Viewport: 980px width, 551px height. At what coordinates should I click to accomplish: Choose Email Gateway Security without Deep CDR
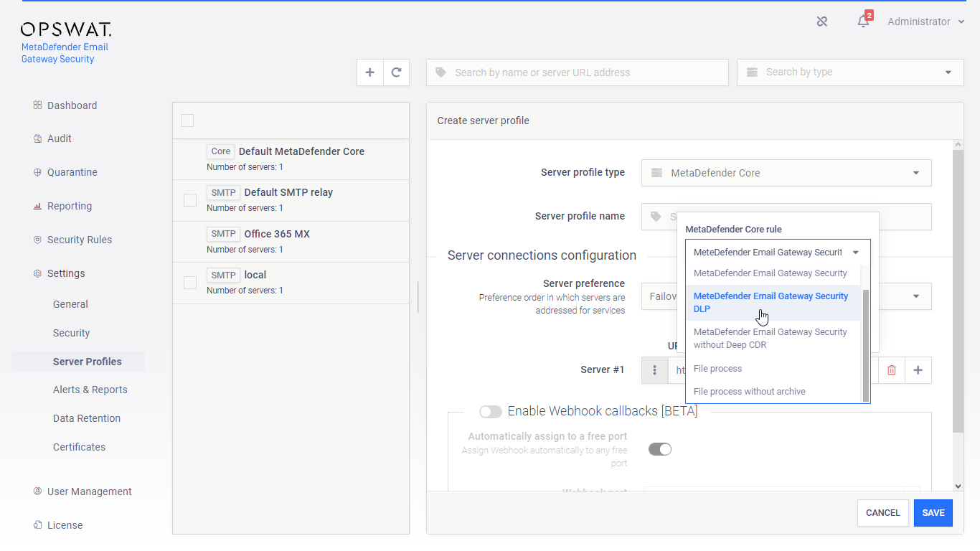773,339
